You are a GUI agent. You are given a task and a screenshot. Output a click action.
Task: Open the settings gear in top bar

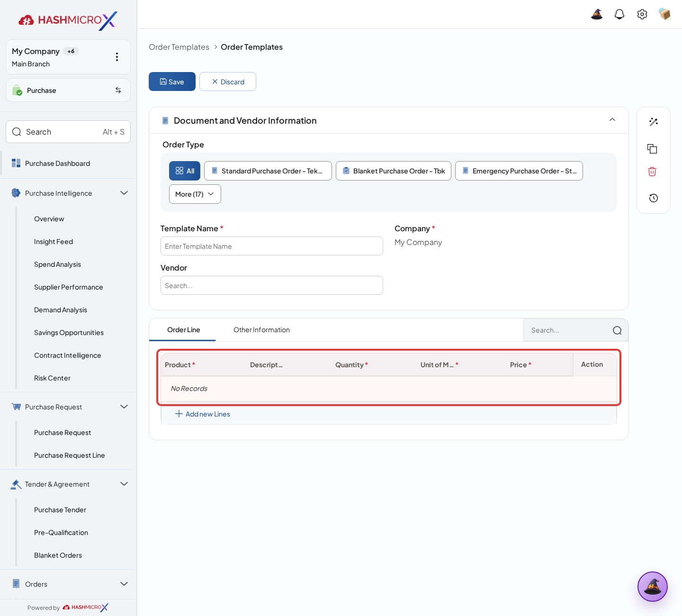(642, 14)
